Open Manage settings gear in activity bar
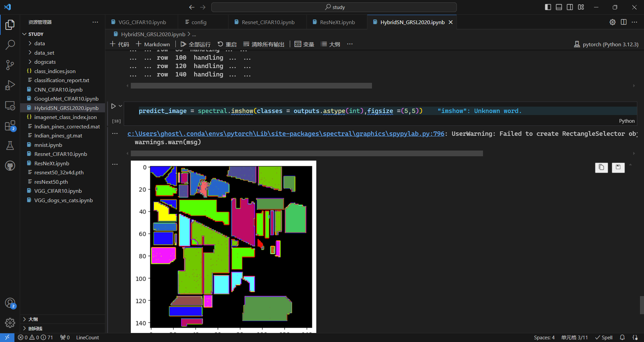Image resolution: width=644 pixels, height=342 pixels. click(10, 323)
